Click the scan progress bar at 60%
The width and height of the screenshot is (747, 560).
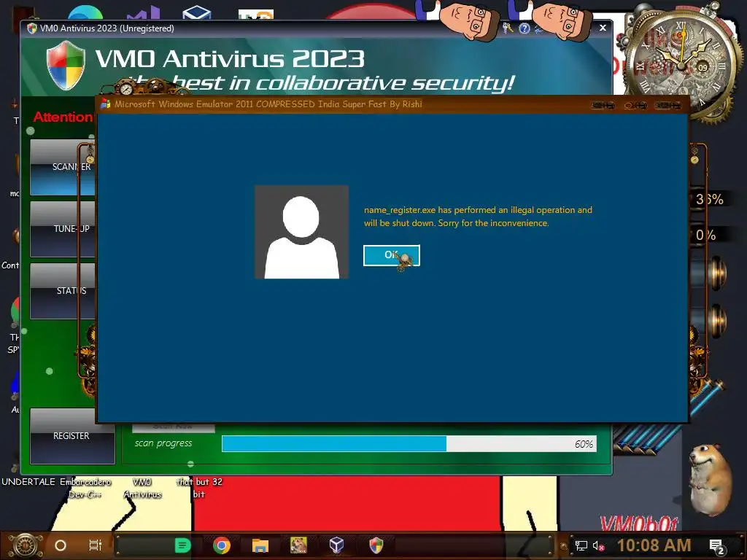409,444
